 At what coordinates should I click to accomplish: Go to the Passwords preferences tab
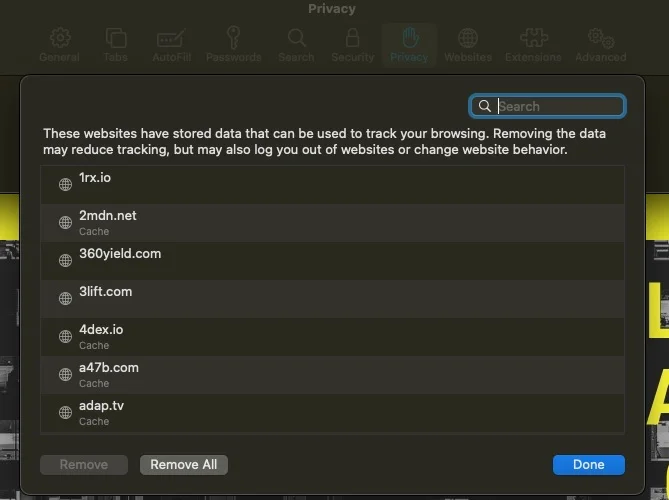click(233, 45)
